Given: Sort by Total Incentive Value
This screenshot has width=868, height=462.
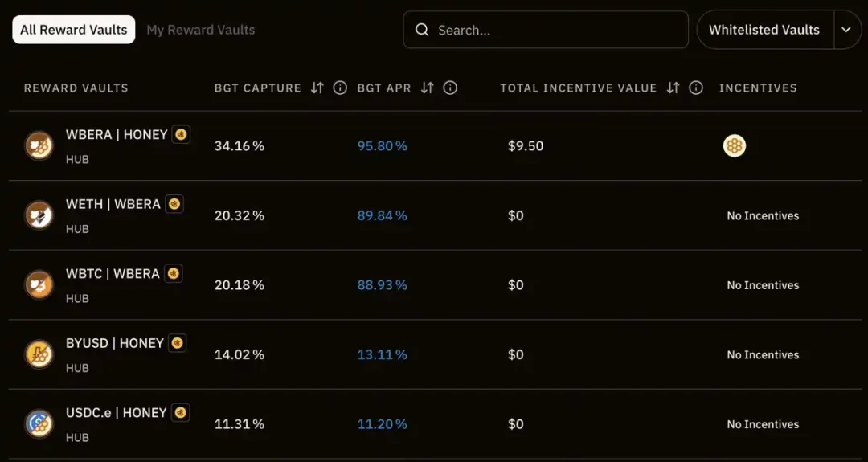Looking at the screenshot, I should [674, 88].
